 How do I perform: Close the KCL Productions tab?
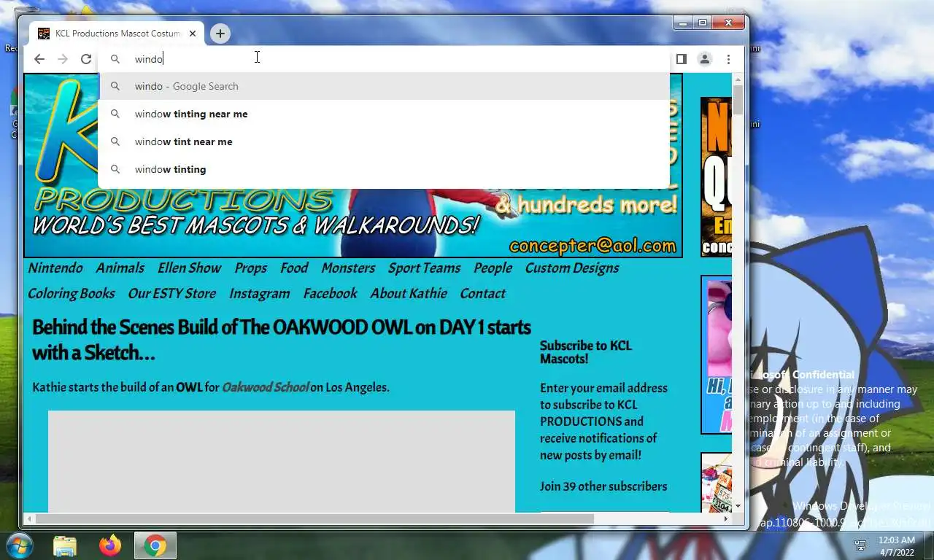pyautogui.click(x=193, y=34)
